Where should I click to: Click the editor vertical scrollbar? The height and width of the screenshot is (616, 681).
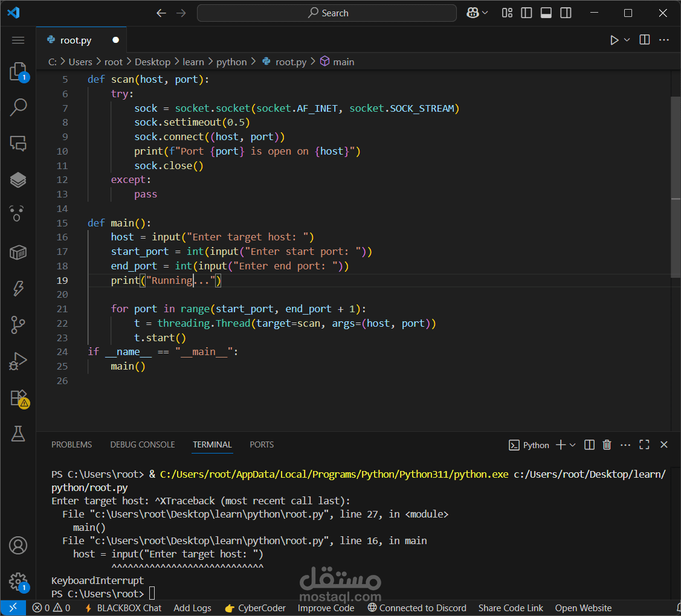(676, 187)
